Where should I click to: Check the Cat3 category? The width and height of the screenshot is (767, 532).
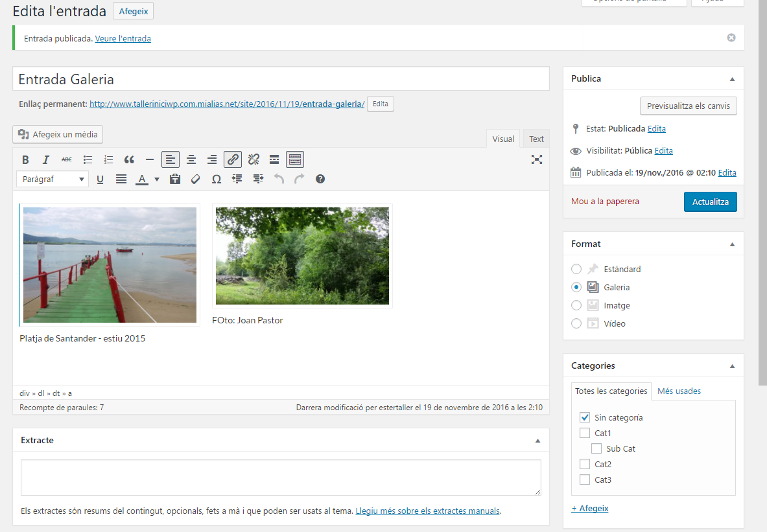[x=585, y=480]
